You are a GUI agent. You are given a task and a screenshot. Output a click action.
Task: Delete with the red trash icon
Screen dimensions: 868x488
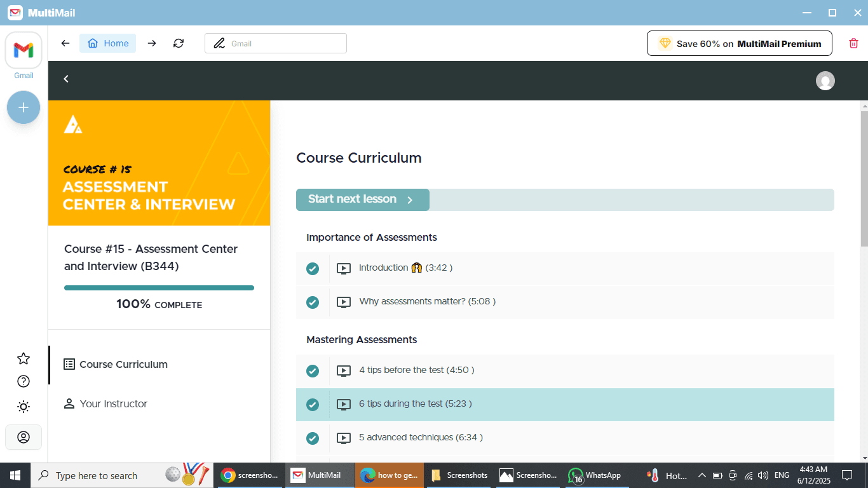click(x=853, y=43)
